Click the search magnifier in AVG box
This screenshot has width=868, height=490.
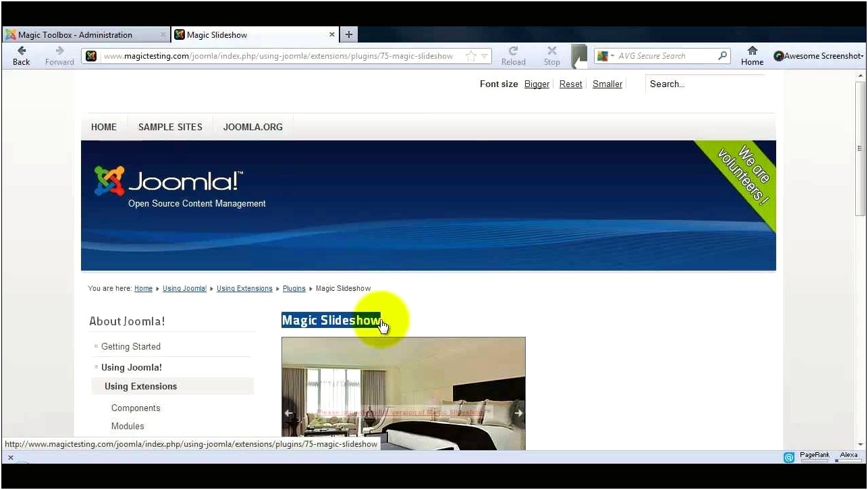click(x=722, y=56)
